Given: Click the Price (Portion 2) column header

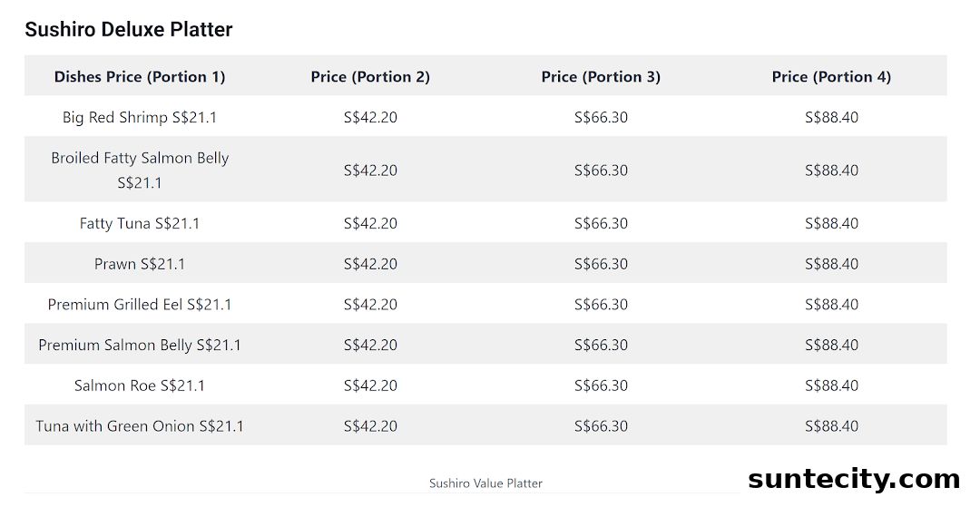Looking at the screenshot, I should point(370,77).
